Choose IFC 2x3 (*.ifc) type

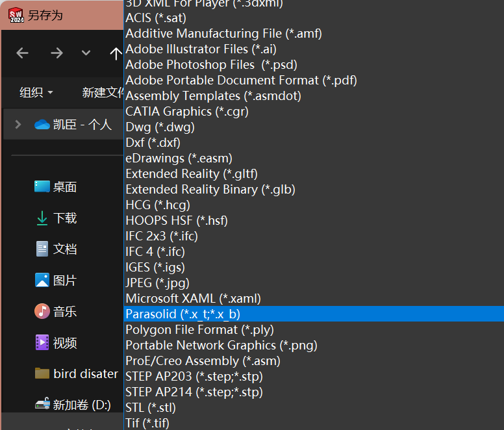click(x=314, y=236)
